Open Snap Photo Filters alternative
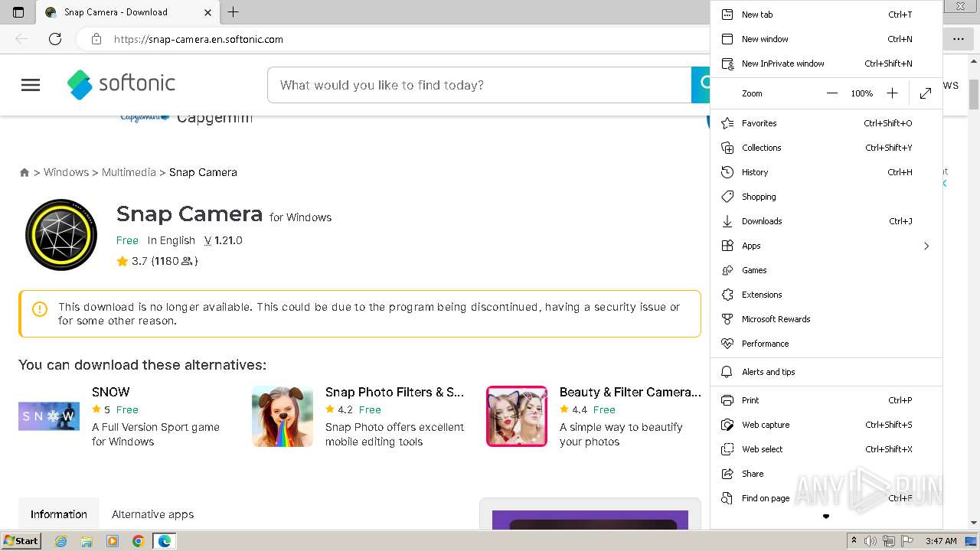Screen dimensions: 980x551 pos(394,392)
